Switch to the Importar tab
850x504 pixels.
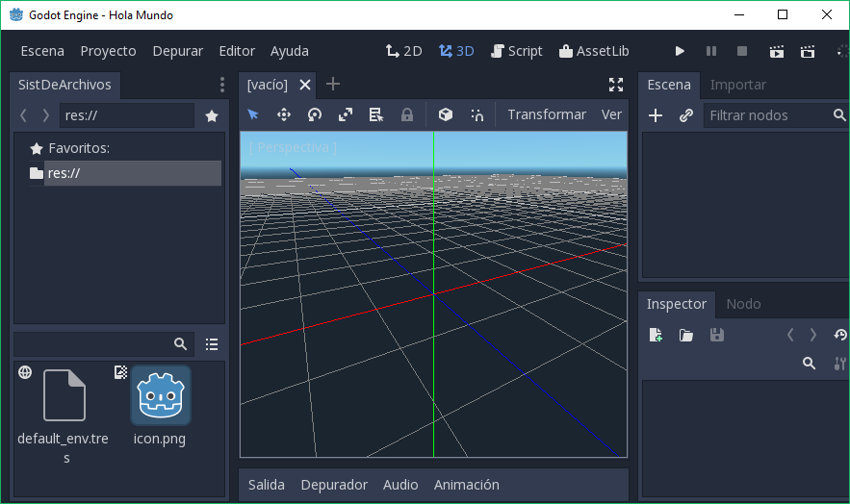coord(737,85)
